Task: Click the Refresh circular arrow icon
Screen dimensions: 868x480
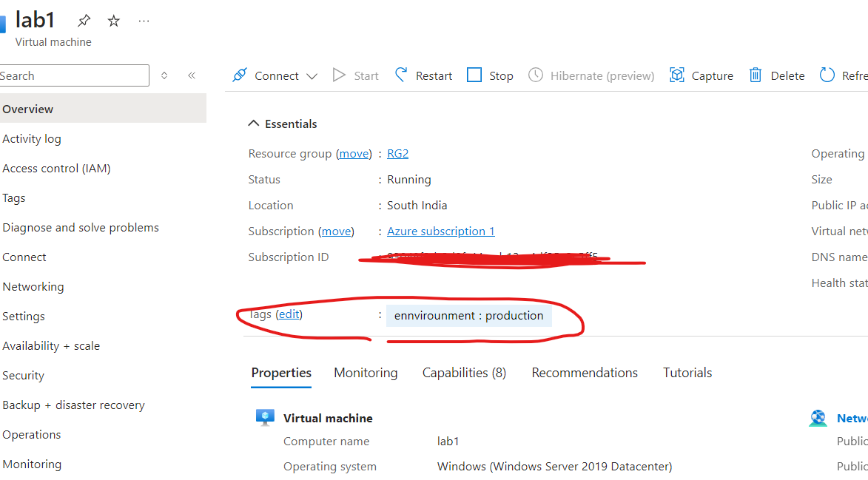Action: coord(827,75)
